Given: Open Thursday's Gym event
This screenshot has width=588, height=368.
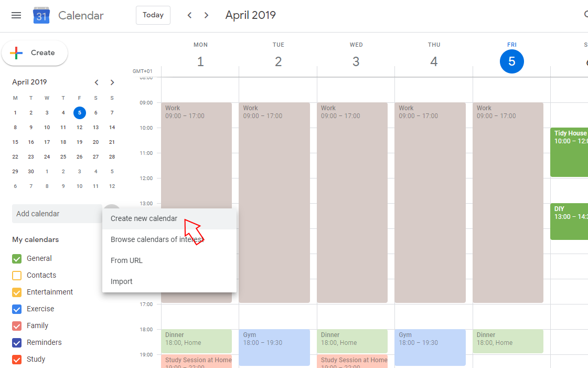Looking at the screenshot, I should (x=430, y=348).
